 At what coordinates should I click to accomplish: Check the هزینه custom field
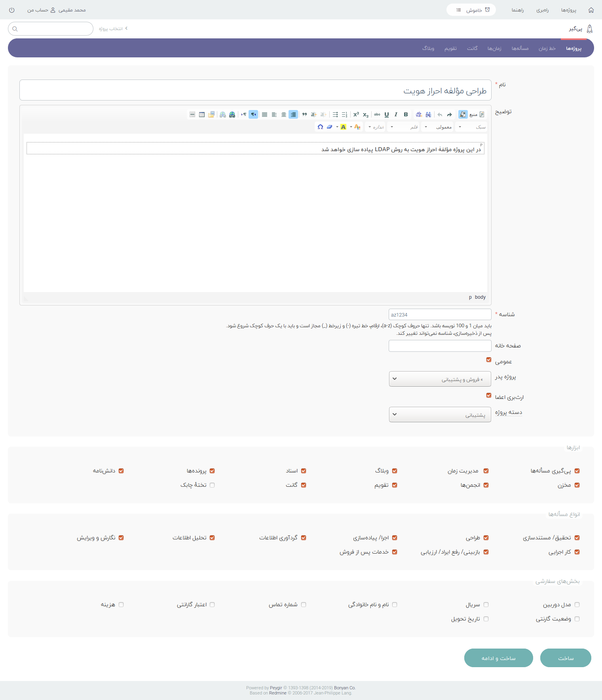pos(121,605)
